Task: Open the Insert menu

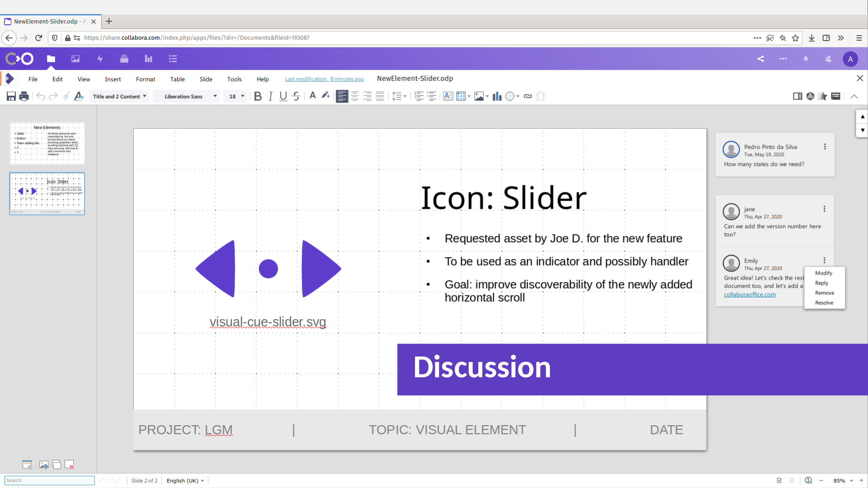Action: click(x=113, y=79)
